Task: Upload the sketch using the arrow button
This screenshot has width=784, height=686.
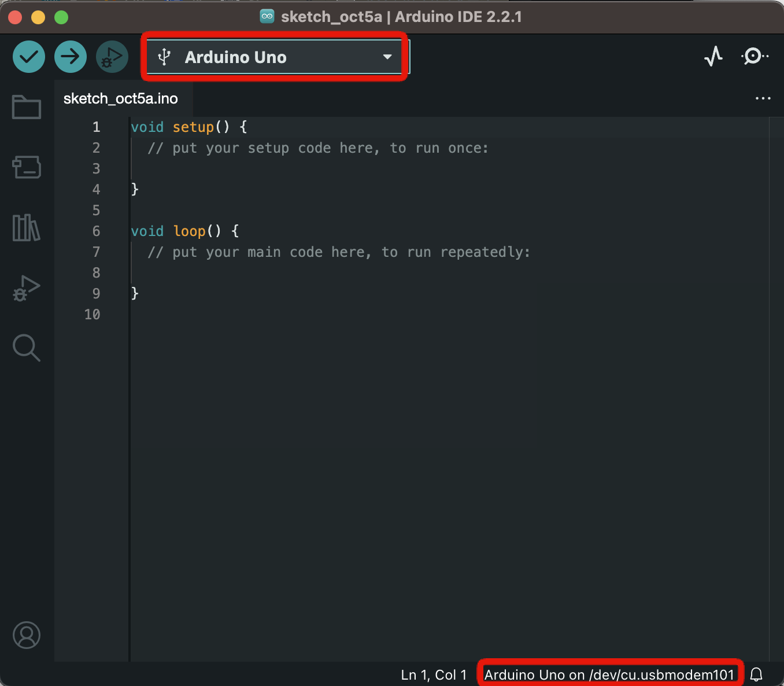Action: [71, 57]
